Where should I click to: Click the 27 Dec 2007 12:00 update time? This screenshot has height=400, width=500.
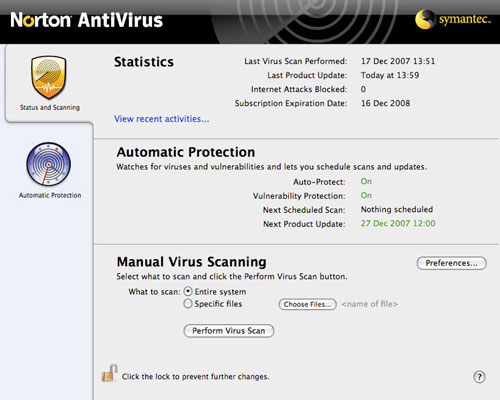pyautogui.click(x=398, y=223)
